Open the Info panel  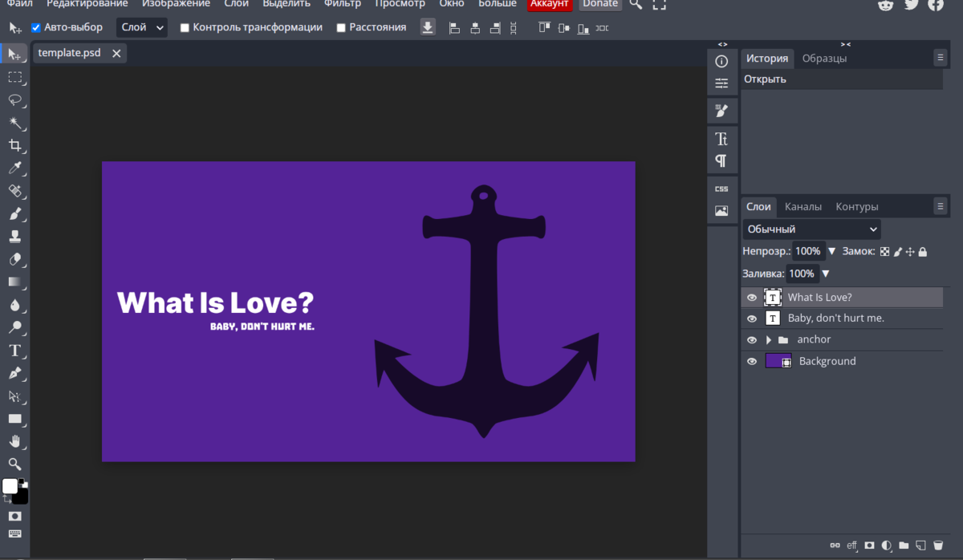(721, 62)
